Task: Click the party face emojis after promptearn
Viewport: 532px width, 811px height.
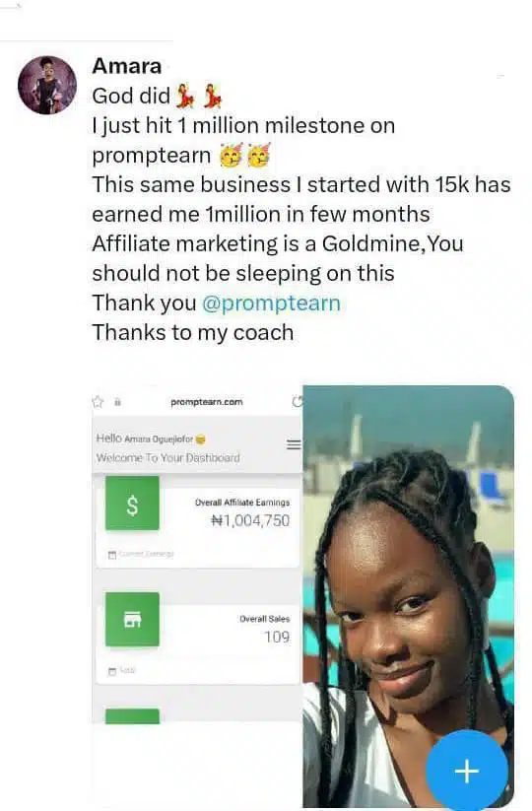Action: click(245, 155)
